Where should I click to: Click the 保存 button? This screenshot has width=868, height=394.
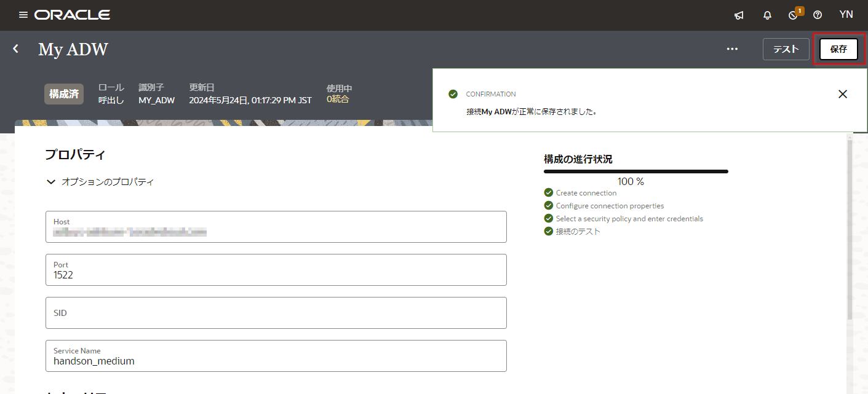838,49
